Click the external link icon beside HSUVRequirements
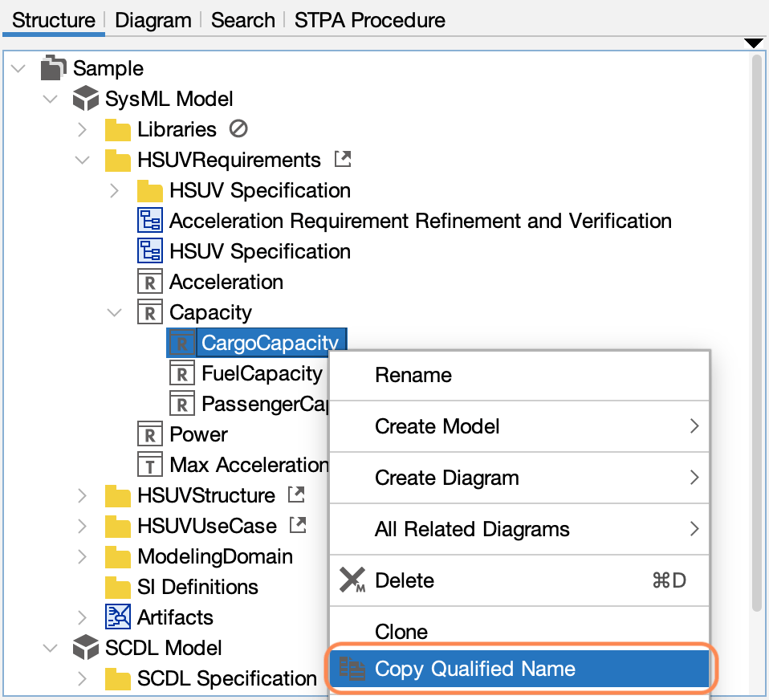Viewport: 769px width, 700px height. point(343,160)
